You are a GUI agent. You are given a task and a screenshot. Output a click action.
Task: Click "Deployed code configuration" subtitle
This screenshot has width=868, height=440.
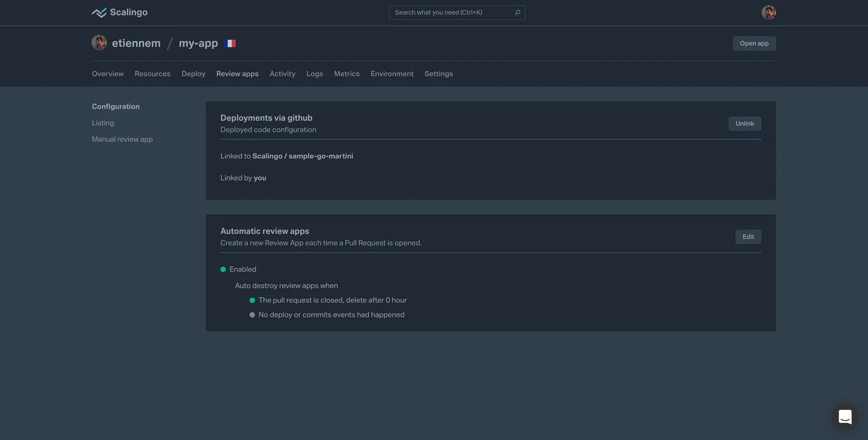(268, 130)
